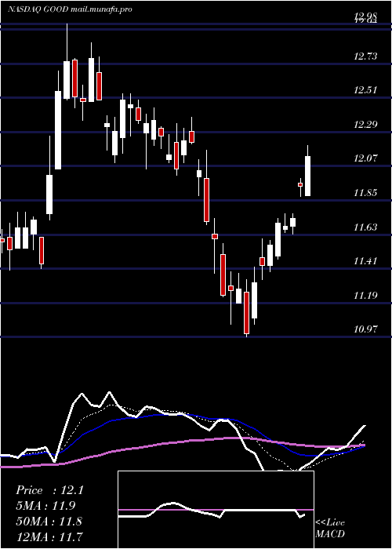The height and width of the screenshot is (549, 392).
Task: Click the 12.29 price axis label
Action: [365, 124]
